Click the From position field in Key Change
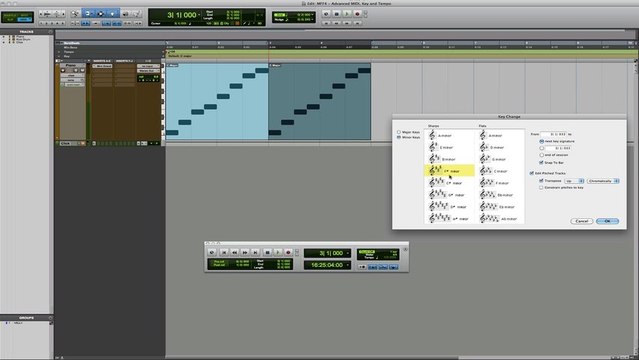Image resolution: width=639 pixels, height=360 pixels. pyautogui.click(x=553, y=134)
